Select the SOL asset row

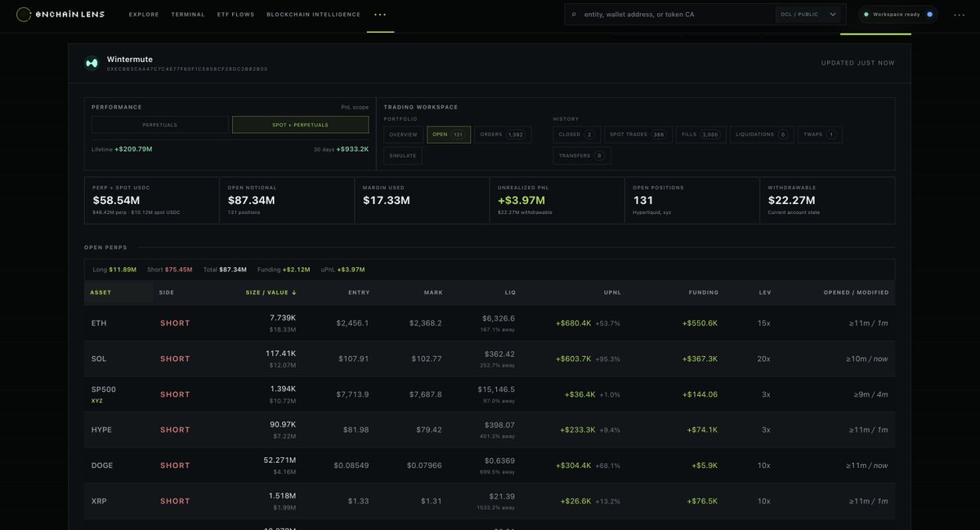[x=490, y=359]
